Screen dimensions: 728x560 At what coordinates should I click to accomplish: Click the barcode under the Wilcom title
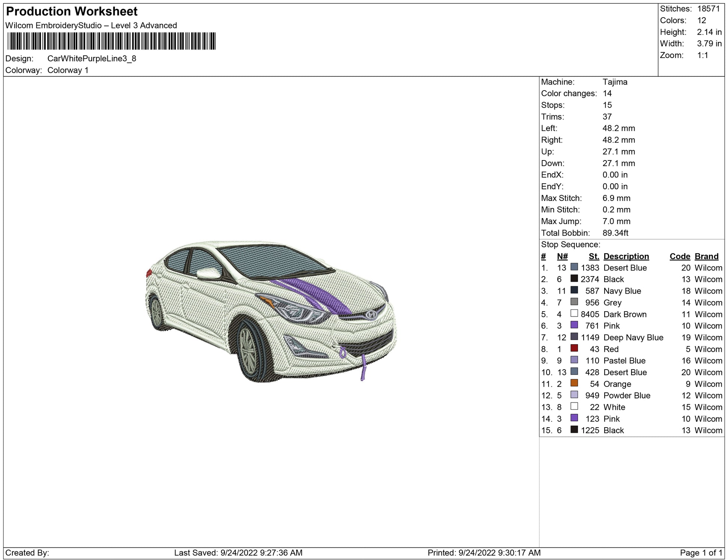(x=111, y=41)
